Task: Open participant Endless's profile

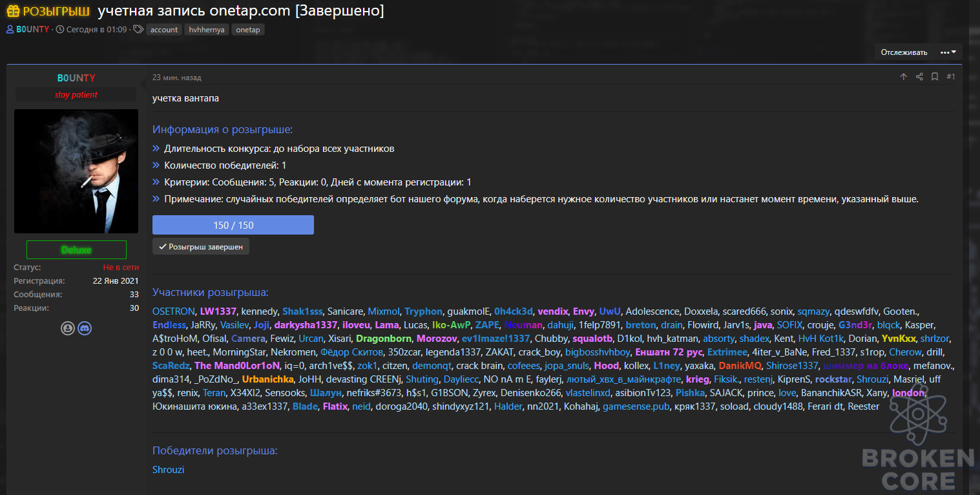Action: [169, 324]
